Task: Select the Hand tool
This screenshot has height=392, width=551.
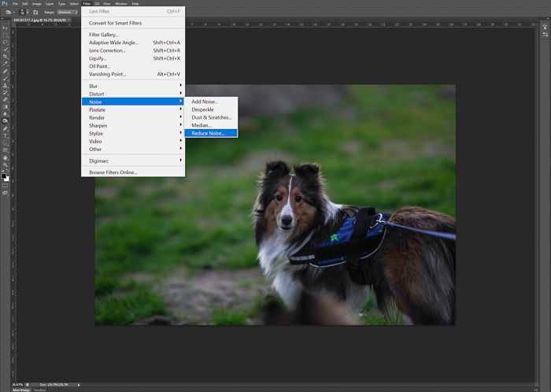Action: coord(5,157)
